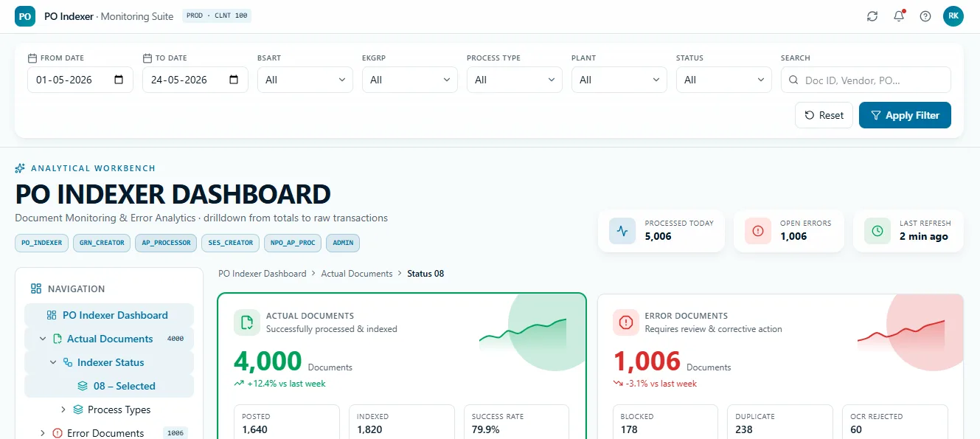
Task: Open the Status filter dropdown
Action: pyautogui.click(x=724, y=80)
